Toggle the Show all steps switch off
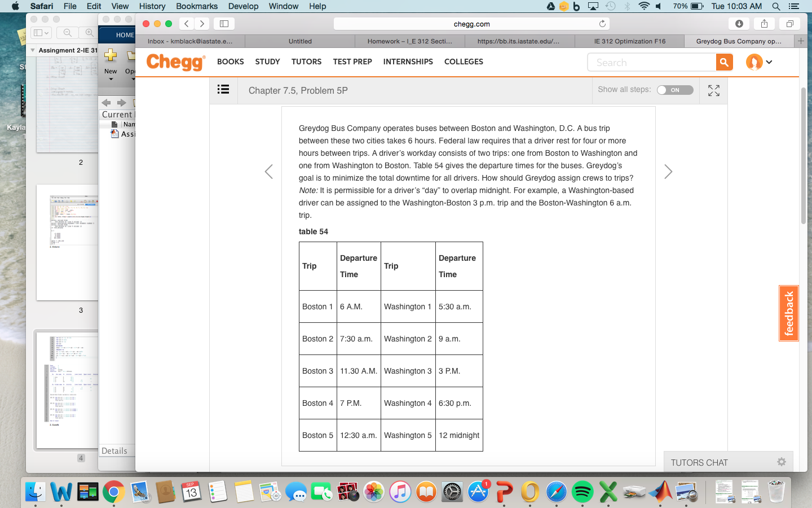The height and width of the screenshot is (508, 812). [675, 90]
